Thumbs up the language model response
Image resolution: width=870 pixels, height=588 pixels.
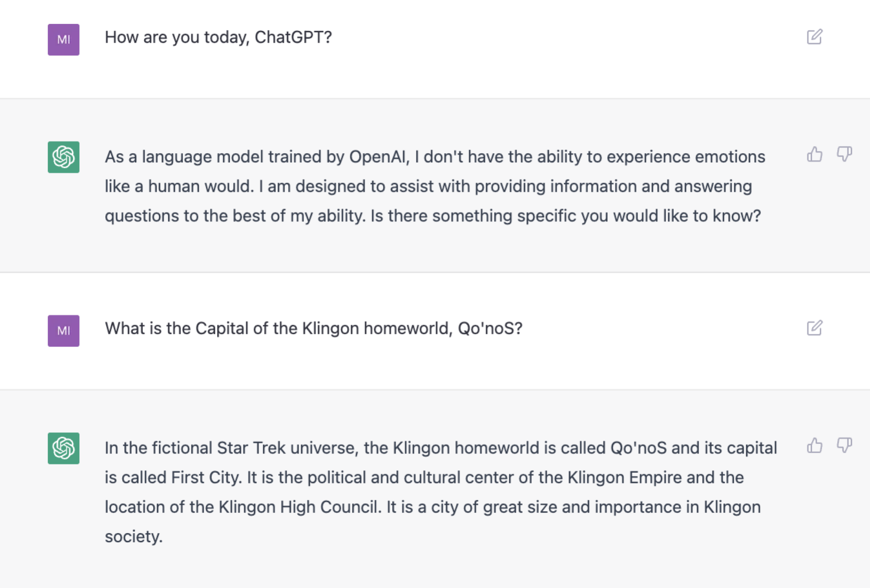coord(814,155)
